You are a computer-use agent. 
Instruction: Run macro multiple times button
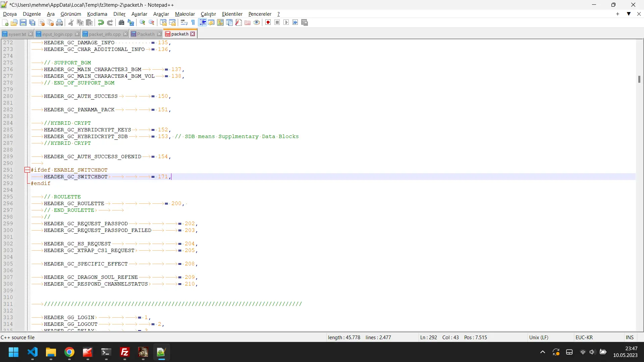point(295,22)
